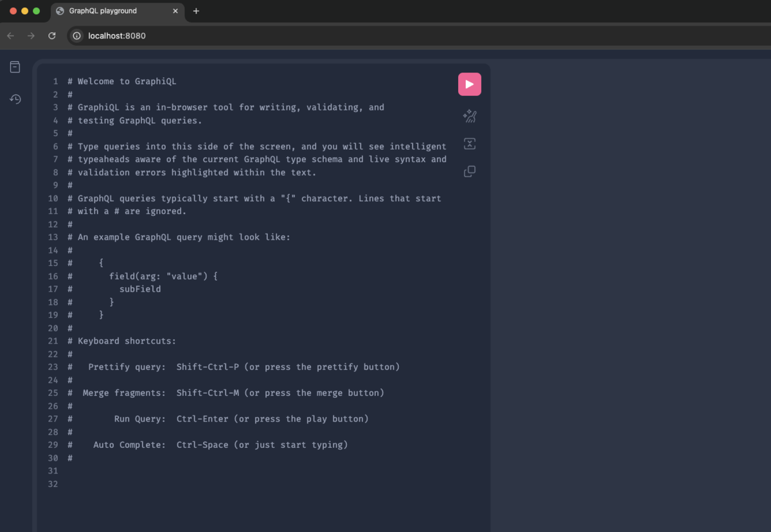Click the prettify query magic wand icon

point(470,116)
